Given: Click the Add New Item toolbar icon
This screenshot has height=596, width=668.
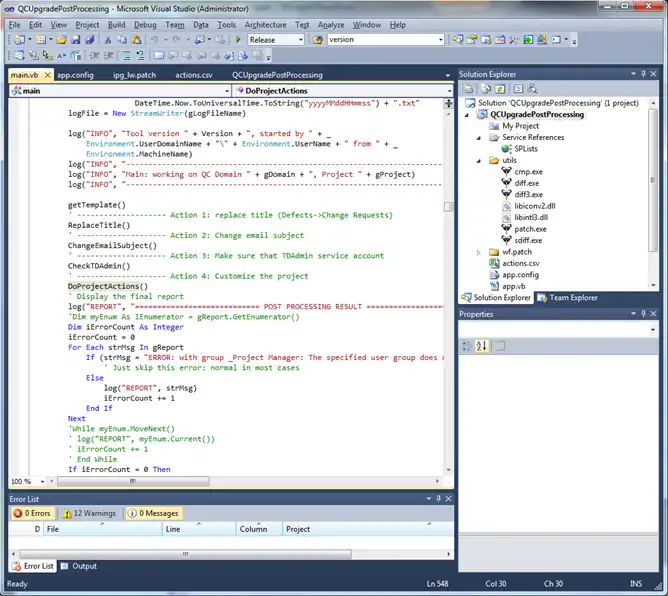Looking at the screenshot, I should (40, 40).
